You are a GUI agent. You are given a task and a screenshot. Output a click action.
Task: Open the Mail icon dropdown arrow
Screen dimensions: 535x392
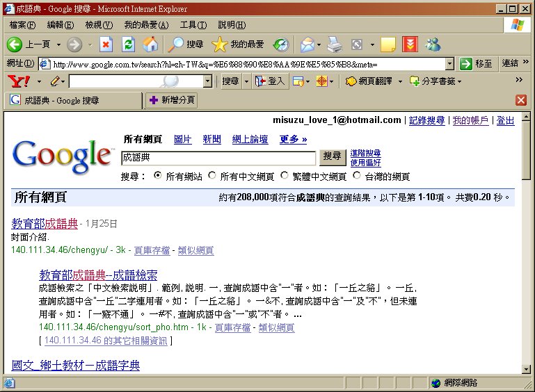click(x=319, y=44)
